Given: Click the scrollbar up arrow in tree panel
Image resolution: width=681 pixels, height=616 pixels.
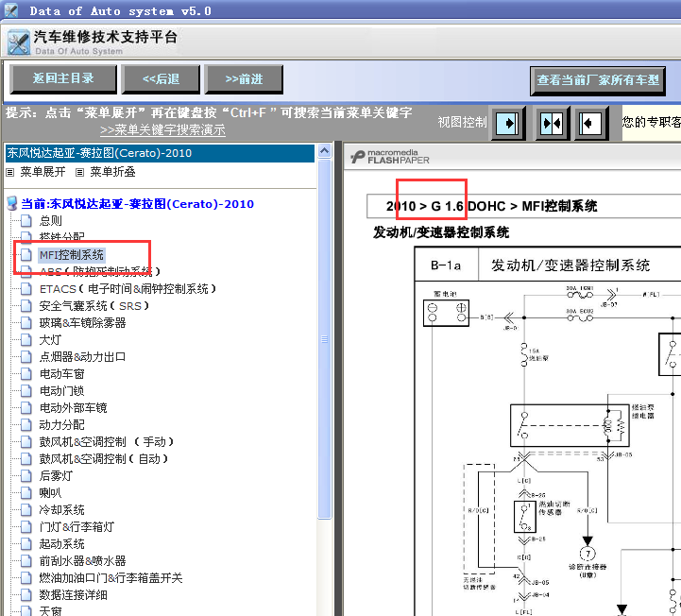Looking at the screenshot, I should pos(324,151).
